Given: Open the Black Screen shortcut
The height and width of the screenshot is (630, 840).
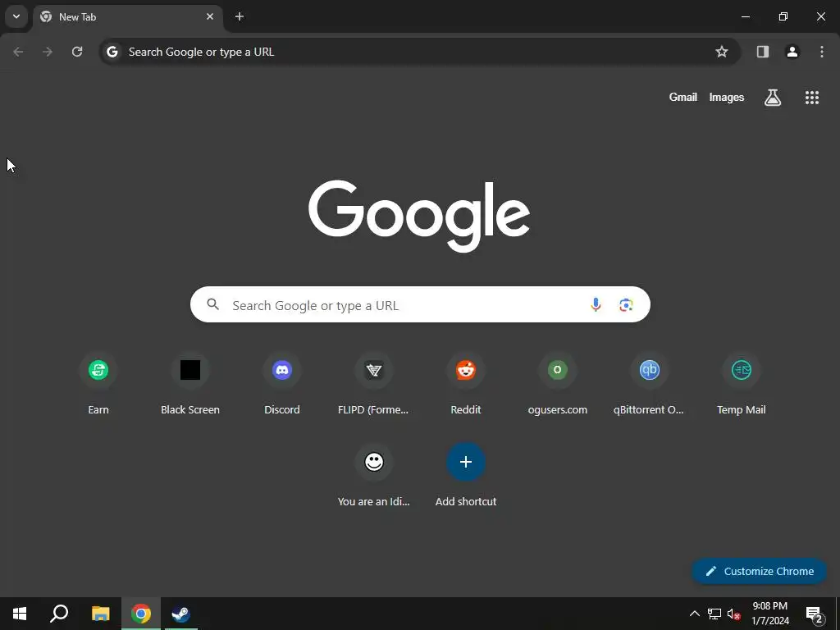Looking at the screenshot, I should (190, 384).
